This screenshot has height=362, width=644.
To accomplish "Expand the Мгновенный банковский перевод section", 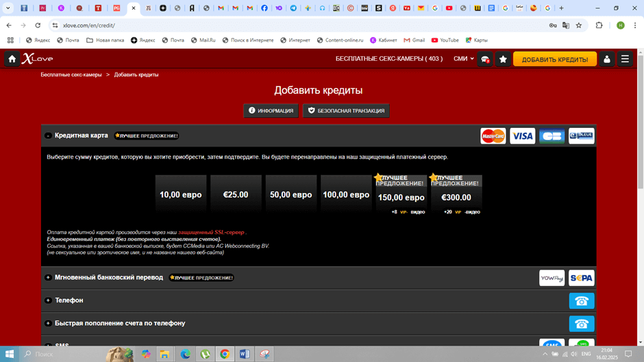I will coord(48,278).
